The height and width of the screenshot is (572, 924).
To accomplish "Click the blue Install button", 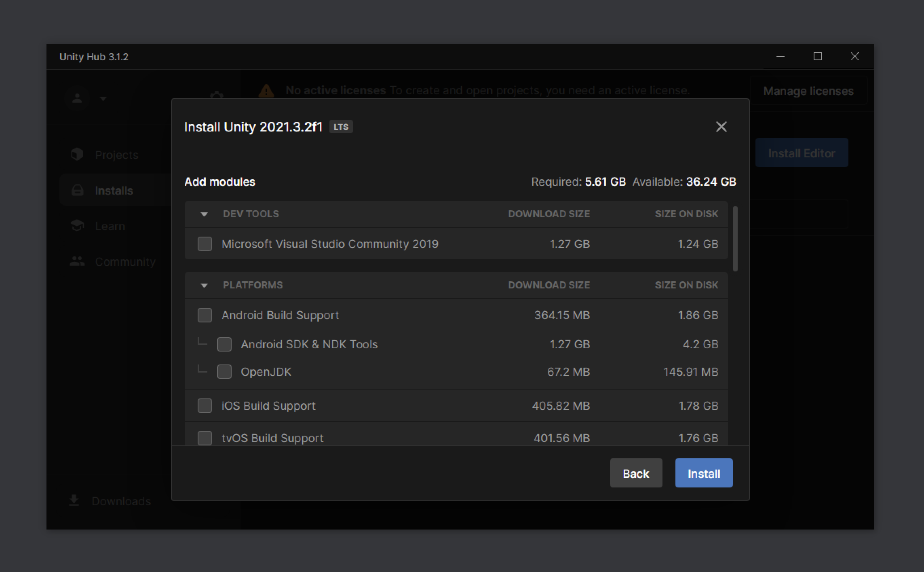I will tap(704, 473).
